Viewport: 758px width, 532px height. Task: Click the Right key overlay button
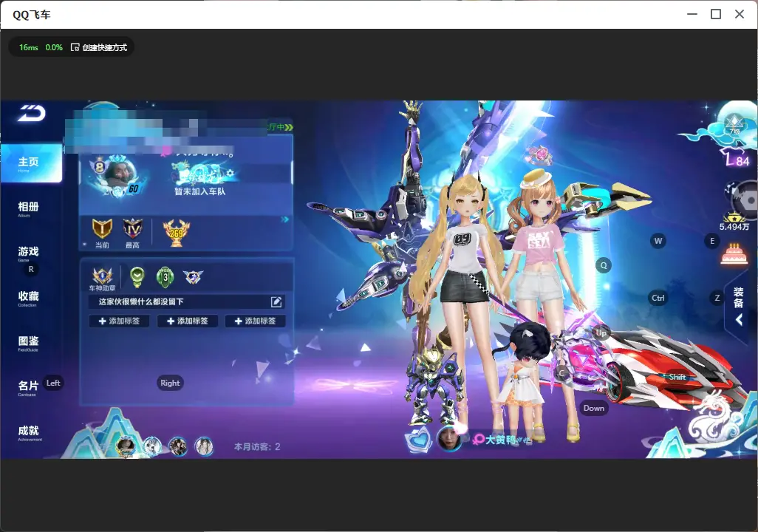coord(170,383)
